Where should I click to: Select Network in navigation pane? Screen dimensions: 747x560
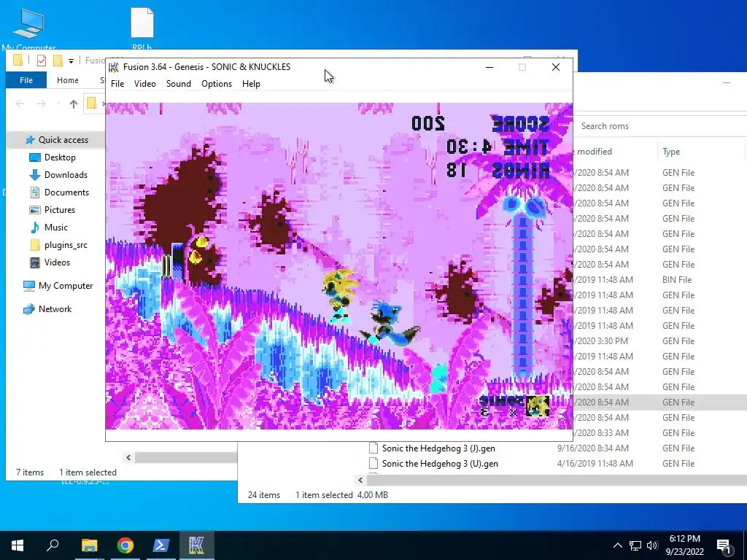point(55,309)
